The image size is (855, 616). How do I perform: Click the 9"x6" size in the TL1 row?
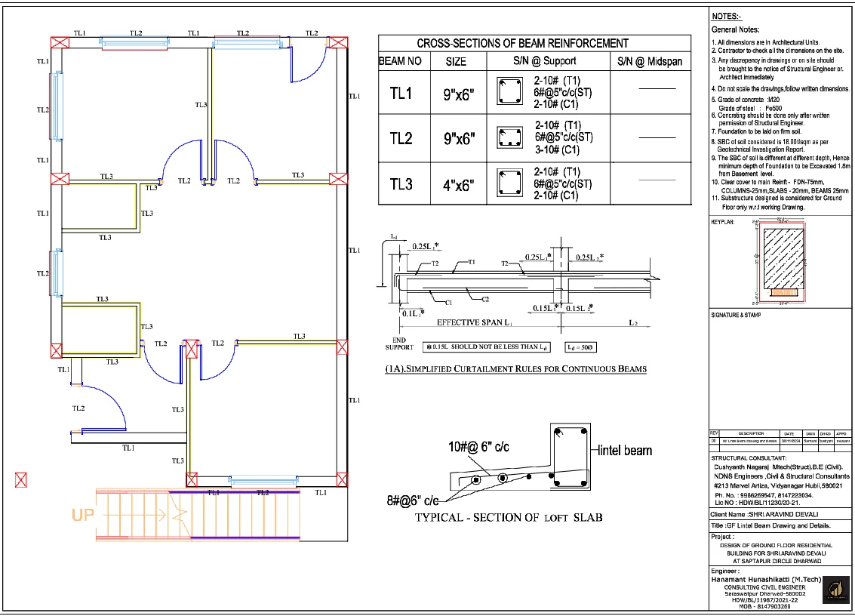[x=459, y=95]
